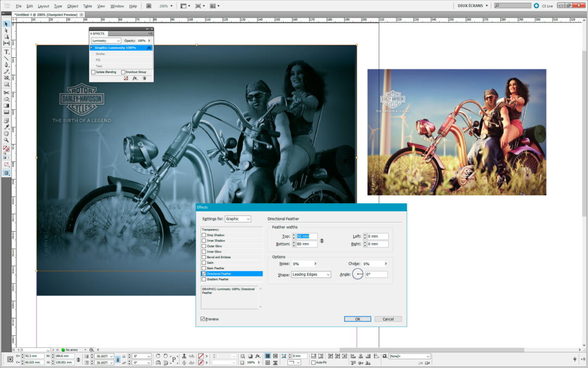Click the Angle dial control
588x368 pixels.
pos(358,274)
